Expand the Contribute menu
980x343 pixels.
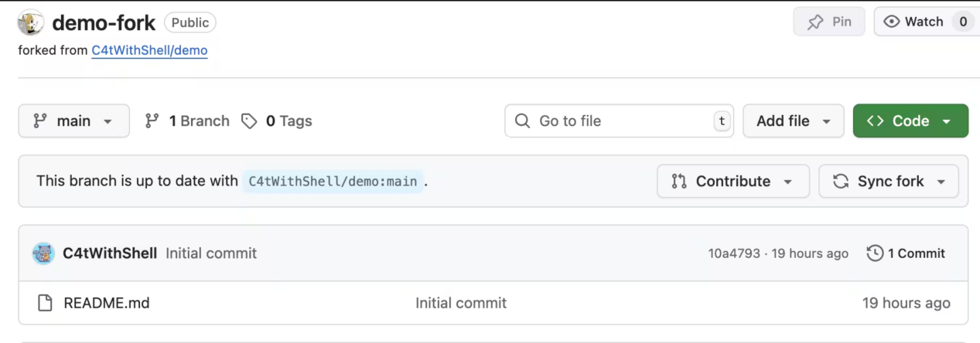732,182
